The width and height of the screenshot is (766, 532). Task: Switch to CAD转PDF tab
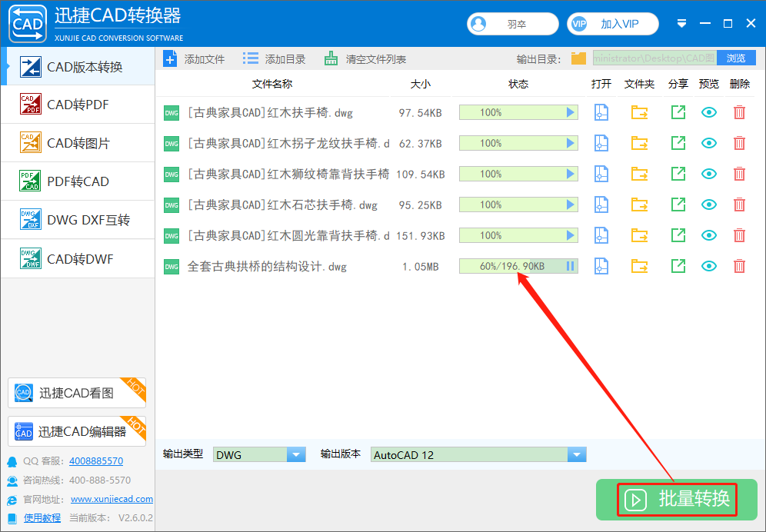[78, 105]
